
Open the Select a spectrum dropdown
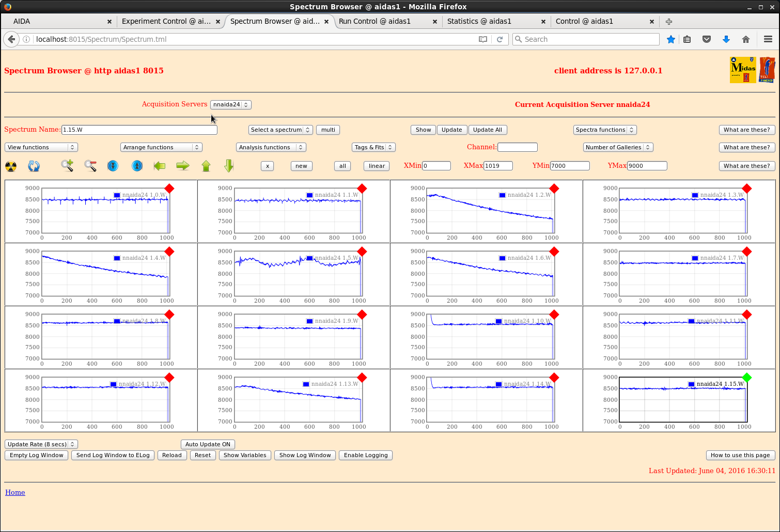[280, 130]
